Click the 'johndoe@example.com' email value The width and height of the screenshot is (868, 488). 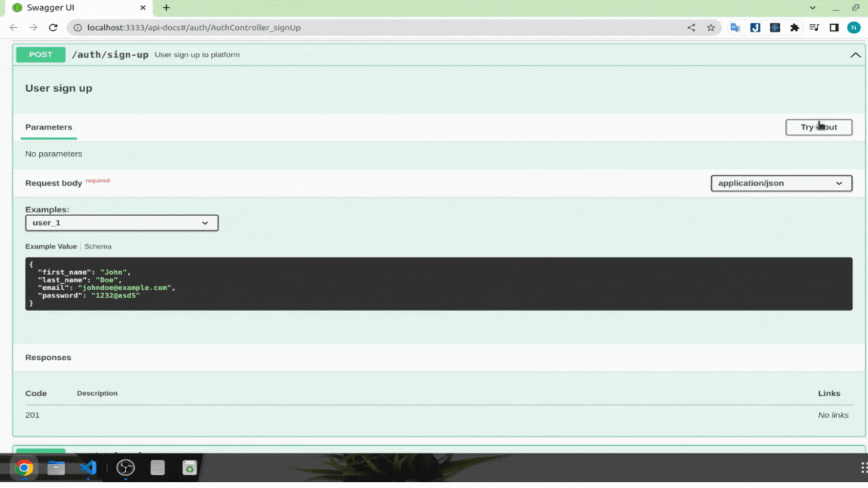(x=125, y=288)
